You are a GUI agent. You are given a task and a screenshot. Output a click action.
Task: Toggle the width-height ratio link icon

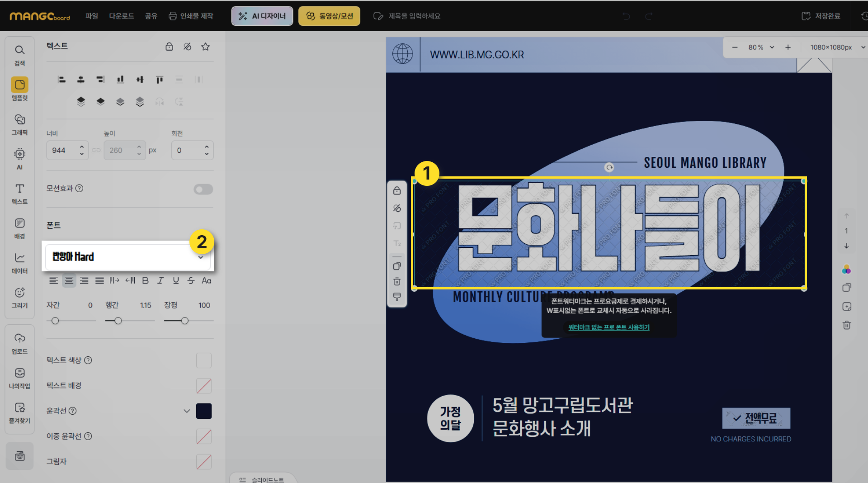(96, 150)
